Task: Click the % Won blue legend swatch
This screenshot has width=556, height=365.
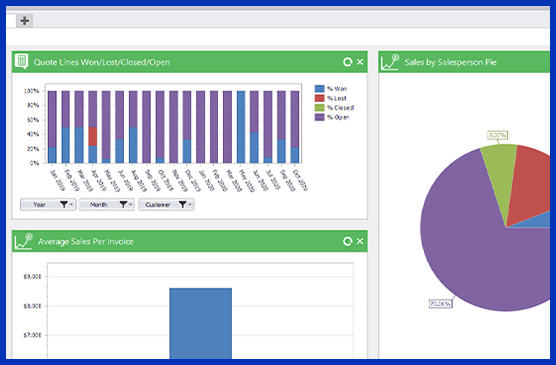Action: click(x=319, y=89)
